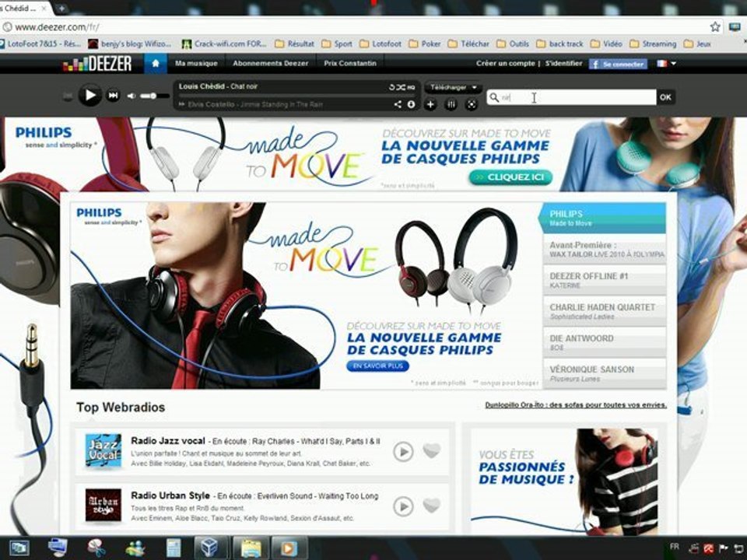Click Facebook Se connecter button
The image size is (747, 560).
(x=618, y=64)
